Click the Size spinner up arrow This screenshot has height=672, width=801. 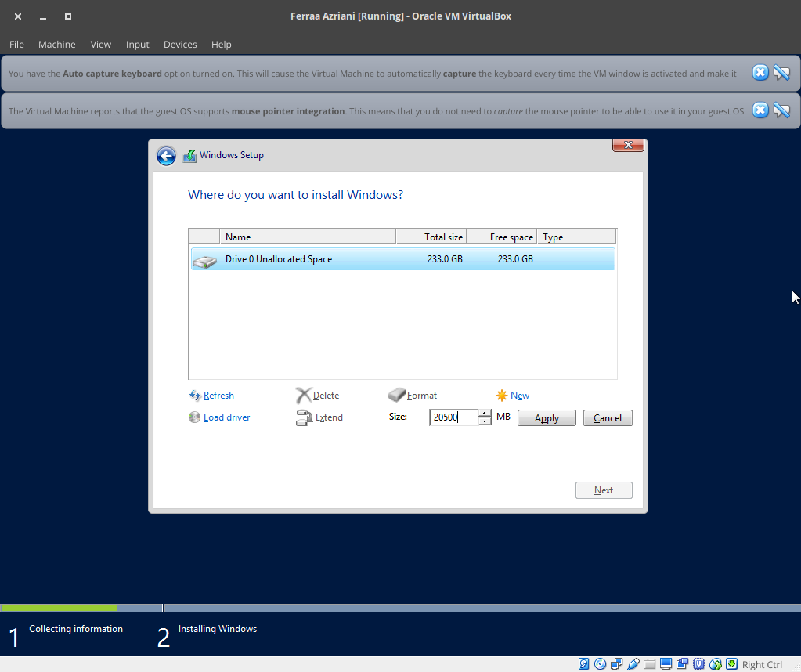[484, 414]
